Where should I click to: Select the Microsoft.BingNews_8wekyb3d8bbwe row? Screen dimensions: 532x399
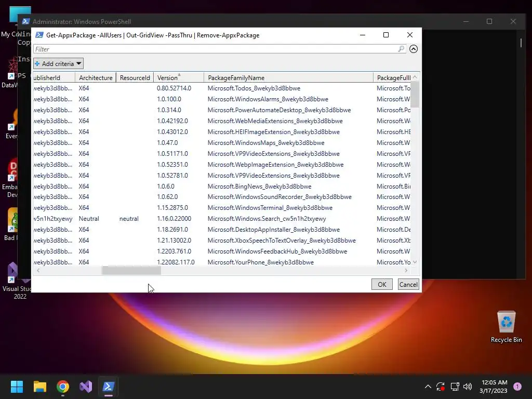click(x=222, y=187)
